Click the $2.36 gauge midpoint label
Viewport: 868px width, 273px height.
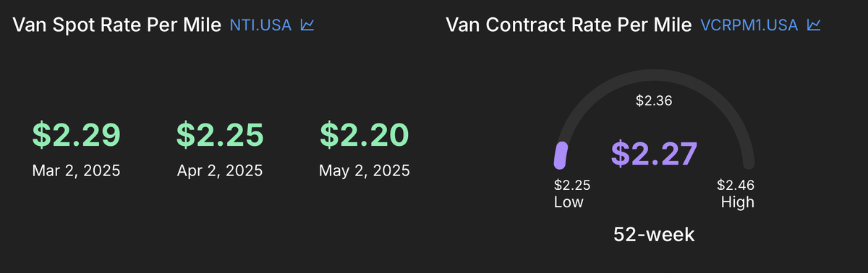[x=654, y=101]
